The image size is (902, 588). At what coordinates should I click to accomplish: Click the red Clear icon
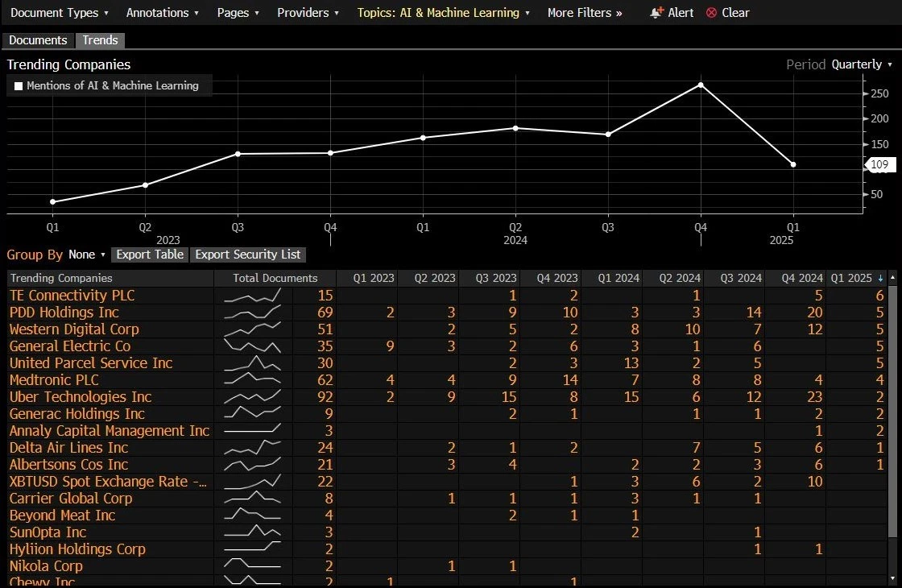click(x=712, y=13)
